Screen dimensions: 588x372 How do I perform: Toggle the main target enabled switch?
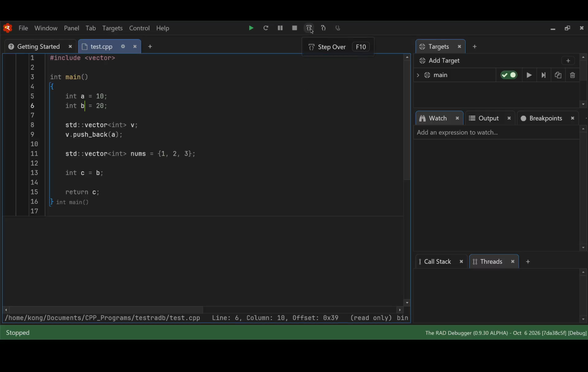coord(509,75)
